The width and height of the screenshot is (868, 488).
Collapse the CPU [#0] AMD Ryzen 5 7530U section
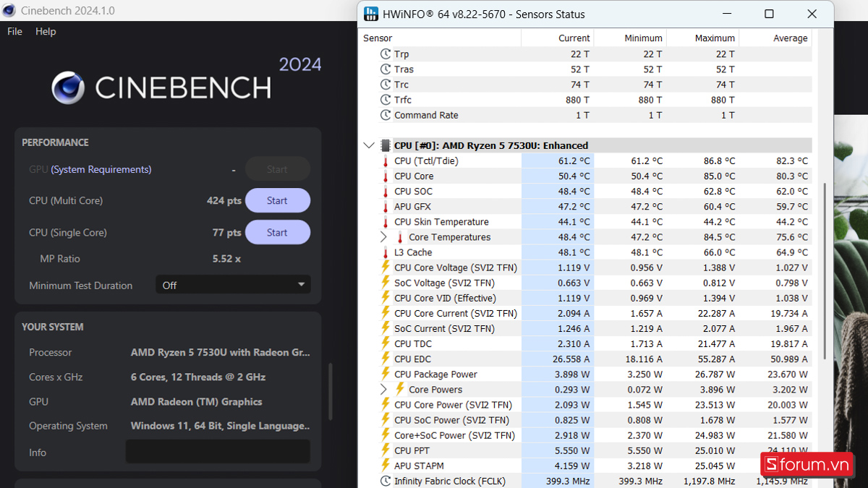[x=369, y=145]
